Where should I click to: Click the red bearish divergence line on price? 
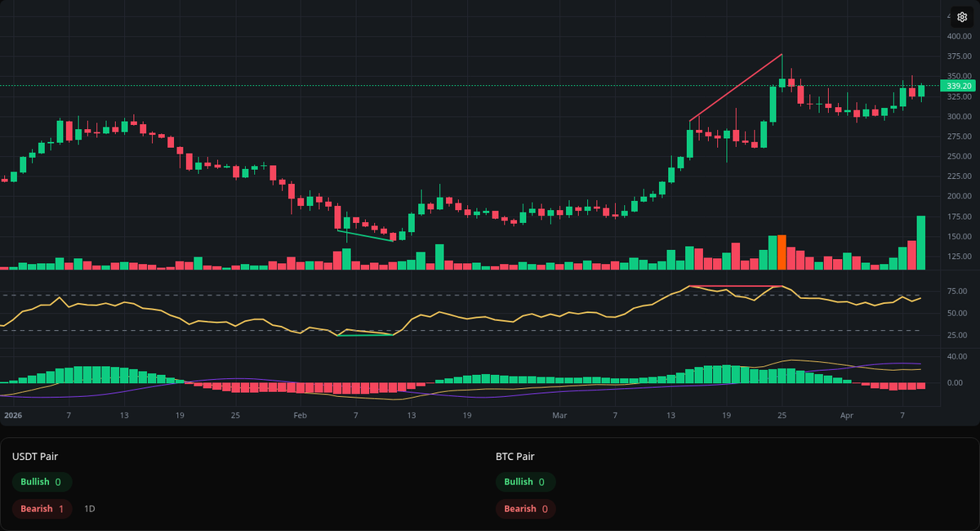coord(736,87)
